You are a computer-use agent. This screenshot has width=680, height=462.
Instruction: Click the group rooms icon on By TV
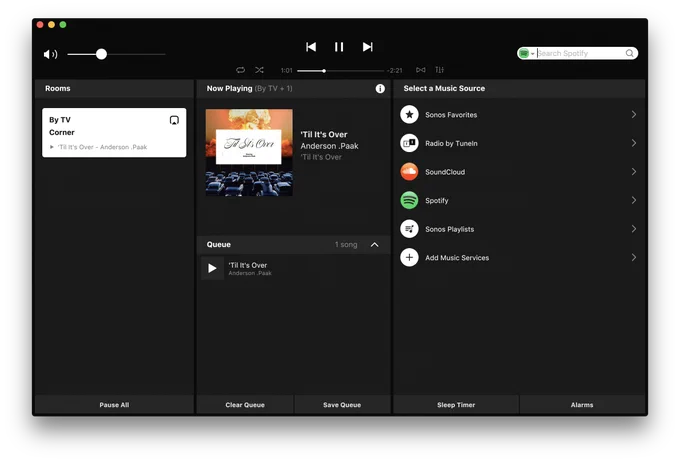click(x=174, y=120)
